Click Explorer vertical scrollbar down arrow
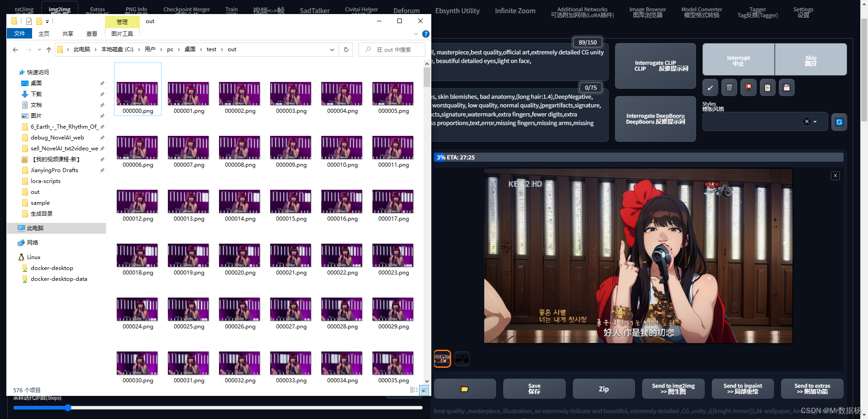Screen dimensions: 868x419 [427, 381]
